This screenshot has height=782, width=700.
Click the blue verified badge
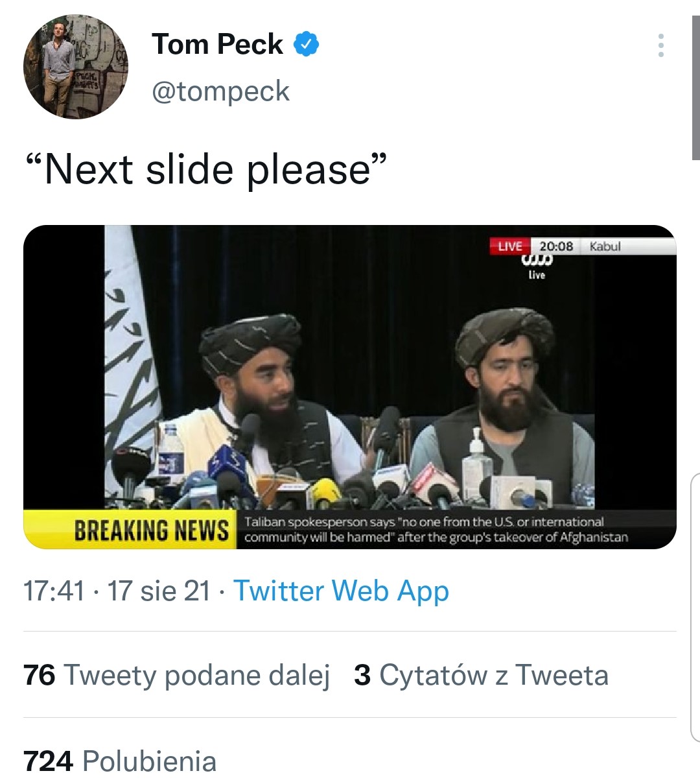coord(306,44)
